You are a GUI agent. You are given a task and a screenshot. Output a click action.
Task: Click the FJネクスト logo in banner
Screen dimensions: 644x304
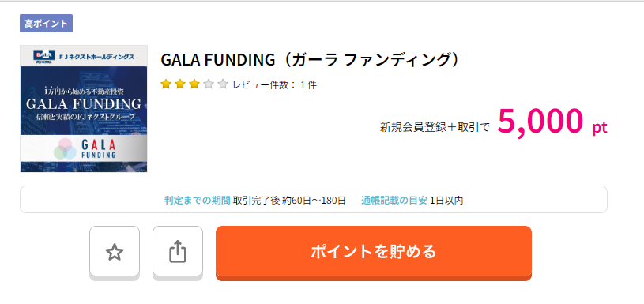[x=43, y=56]
